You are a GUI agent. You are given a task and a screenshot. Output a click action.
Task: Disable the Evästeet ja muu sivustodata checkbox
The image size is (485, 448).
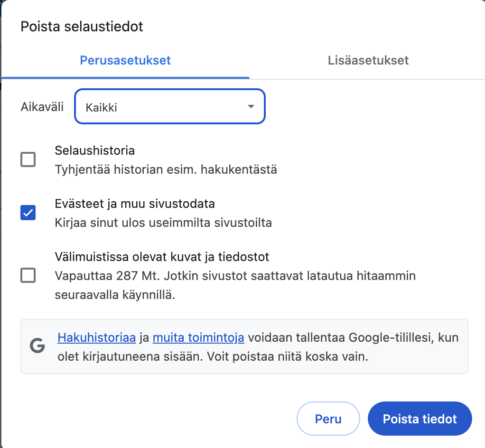28,213
